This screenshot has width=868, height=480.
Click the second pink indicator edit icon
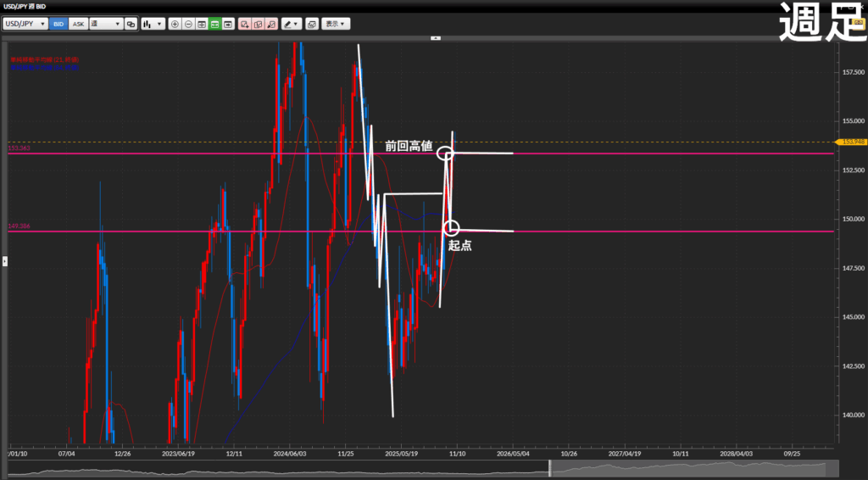(258, 25)
